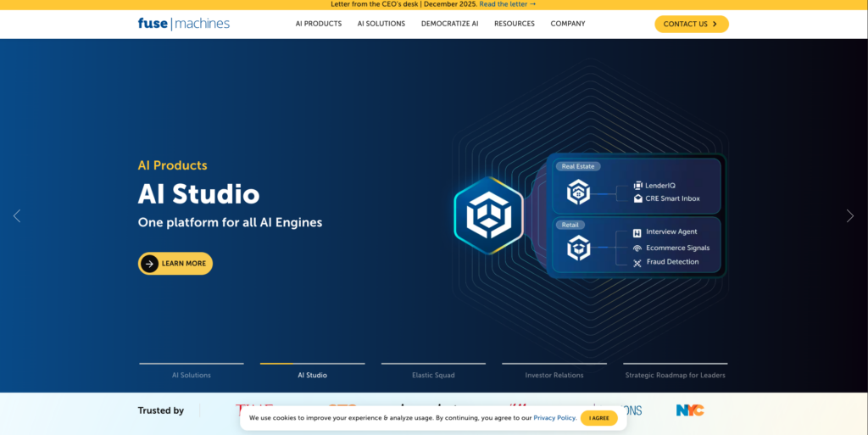Image resolution: width=868 pixels, height=435 pixels.
Task: Click the Real Estate tag
Action: [x=578, y=166]
